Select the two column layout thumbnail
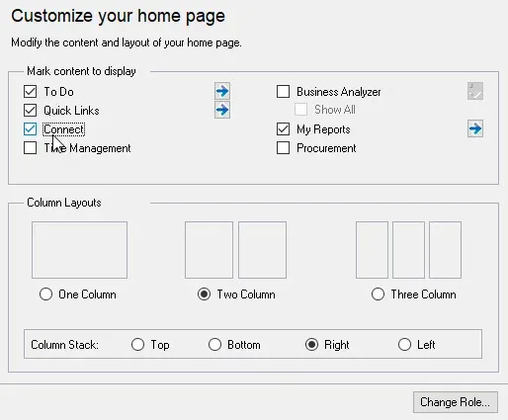 pos(235,250)
